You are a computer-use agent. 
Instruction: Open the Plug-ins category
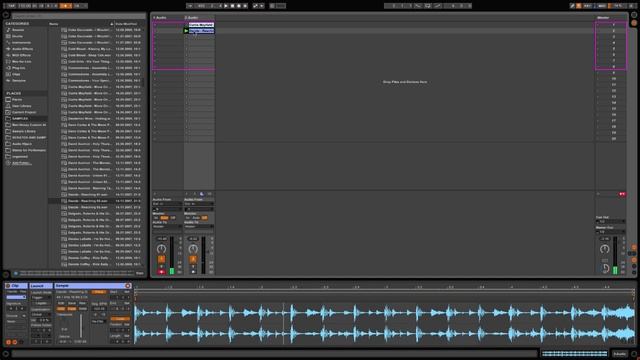[19, 68]
